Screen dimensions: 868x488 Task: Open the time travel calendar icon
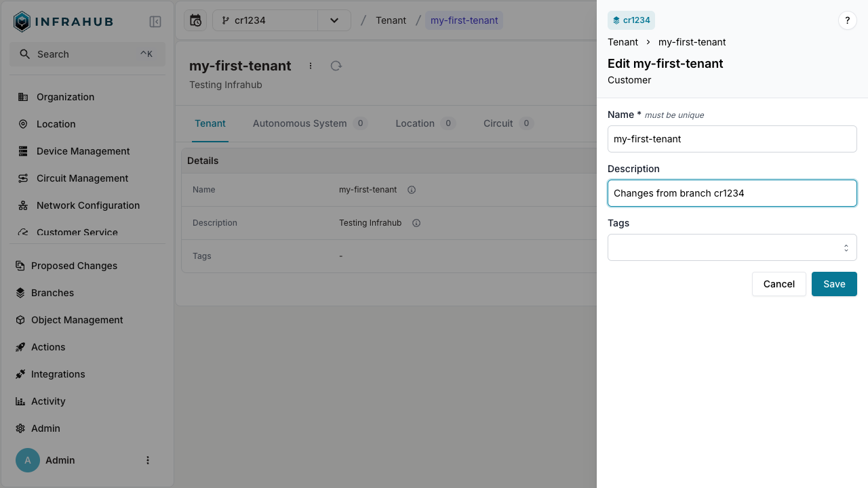[x=195, y=20]
